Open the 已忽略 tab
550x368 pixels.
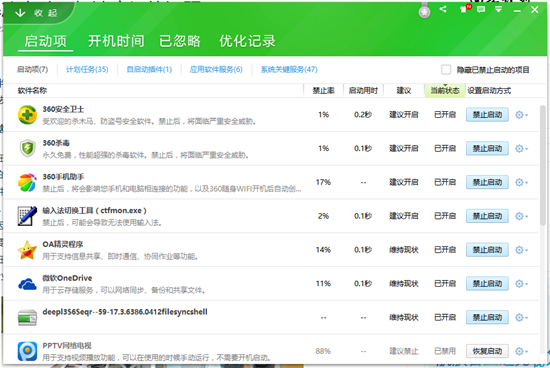pyautogui.click(x=180, y=41)
